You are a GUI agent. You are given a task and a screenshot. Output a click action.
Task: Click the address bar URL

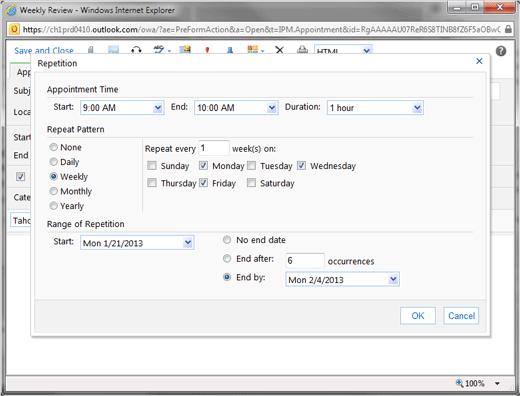pos(262,30)
